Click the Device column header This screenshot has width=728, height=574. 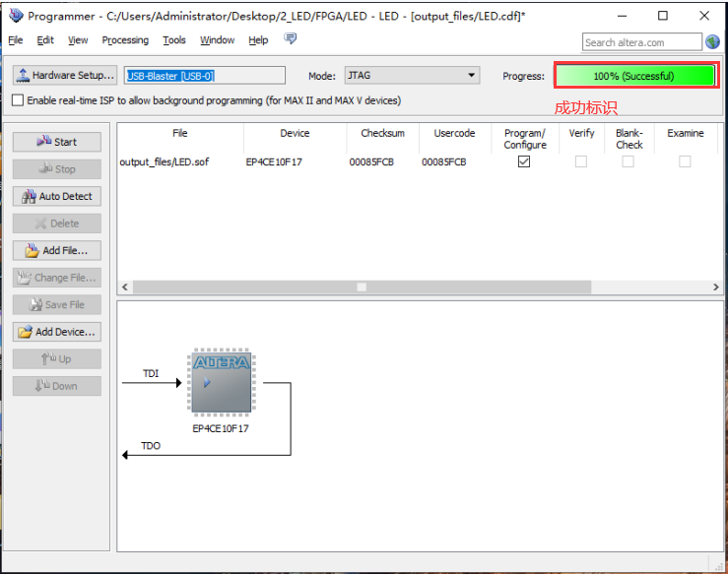pos(294,133)
